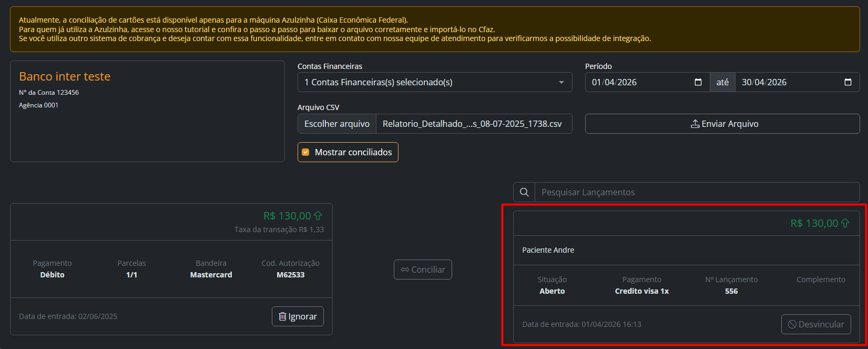This screenshot has height=349, width=868.
Task: Expand the Contas Financeiras dropdown
Action: coord(435,82)
